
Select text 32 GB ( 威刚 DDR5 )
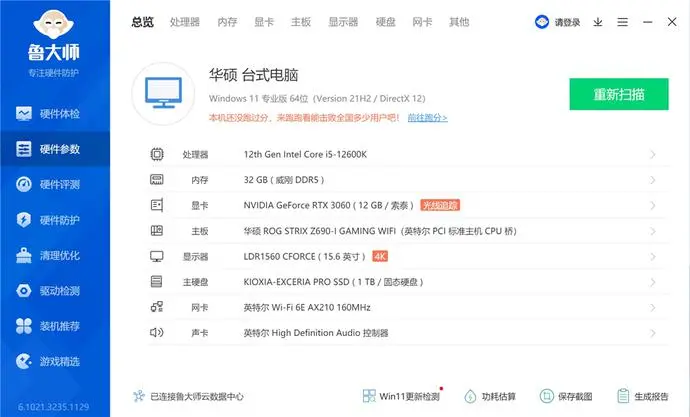(x=284, y=180)
